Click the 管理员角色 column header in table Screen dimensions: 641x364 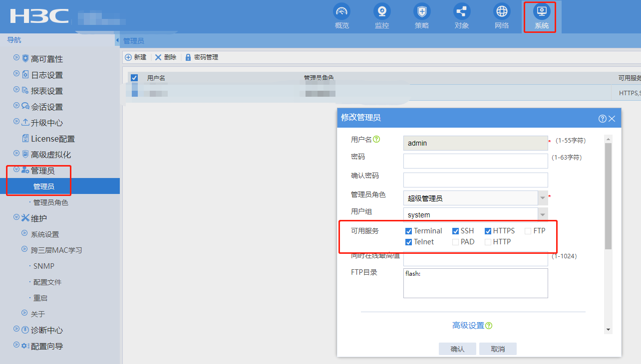coord(319,78)
